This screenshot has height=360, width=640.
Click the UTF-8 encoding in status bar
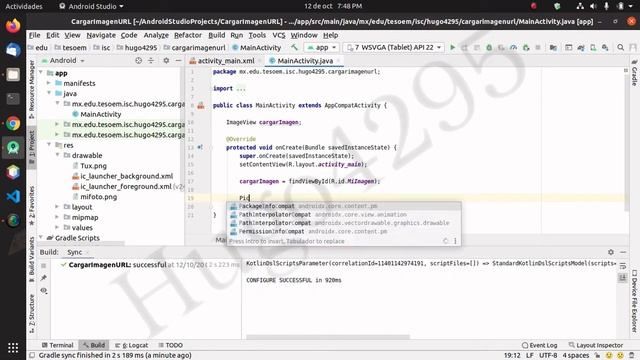click(x=548, y=356)
